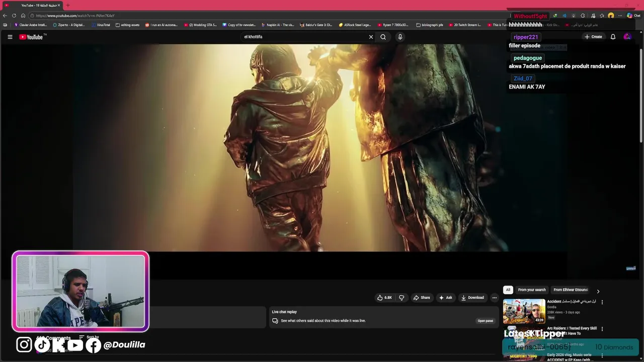Open YouTube notifications bell
The image size is (644, 362).
click(613, 37)
